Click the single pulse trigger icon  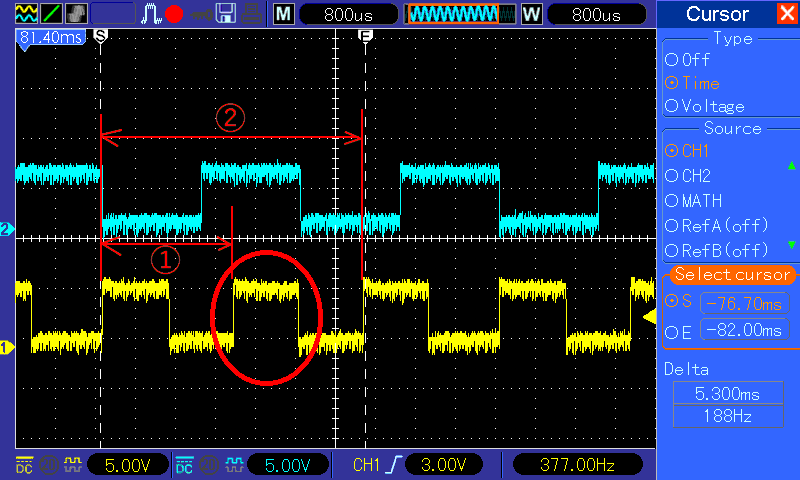(151, 14)
